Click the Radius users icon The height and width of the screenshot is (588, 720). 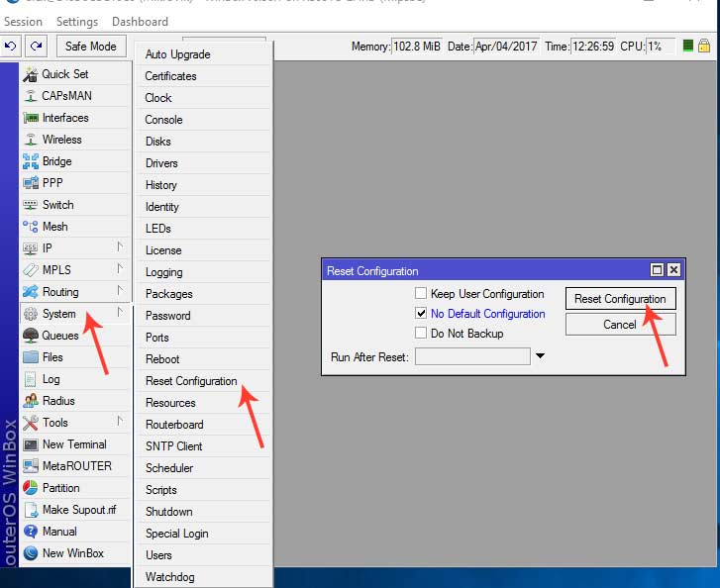pyautogui.click(x=31, y=401)
